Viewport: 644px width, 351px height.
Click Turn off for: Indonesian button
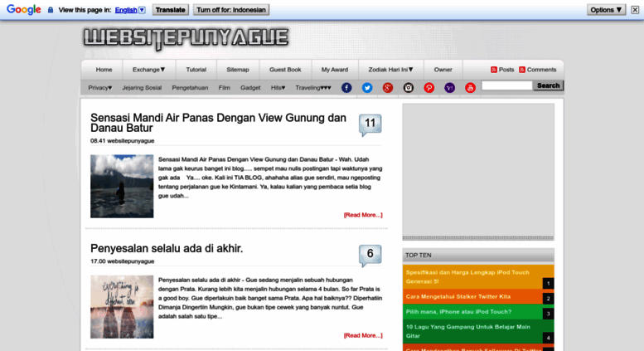coord(231,10)
